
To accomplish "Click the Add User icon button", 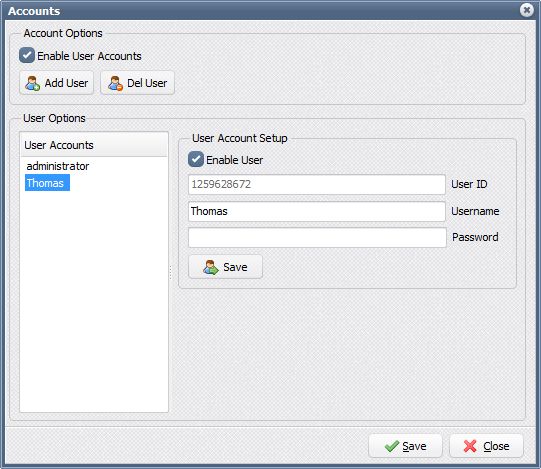I will [57, 83].
